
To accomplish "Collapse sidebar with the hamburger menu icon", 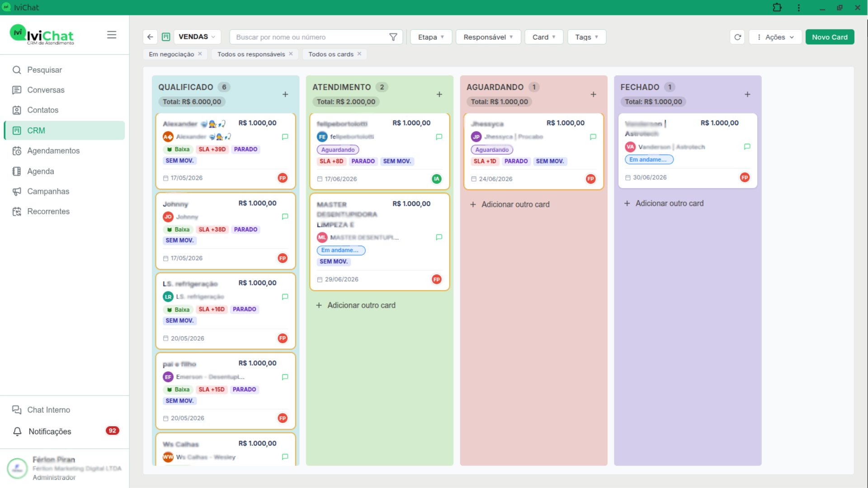I will pyautogui.click(x=112, y=35).
